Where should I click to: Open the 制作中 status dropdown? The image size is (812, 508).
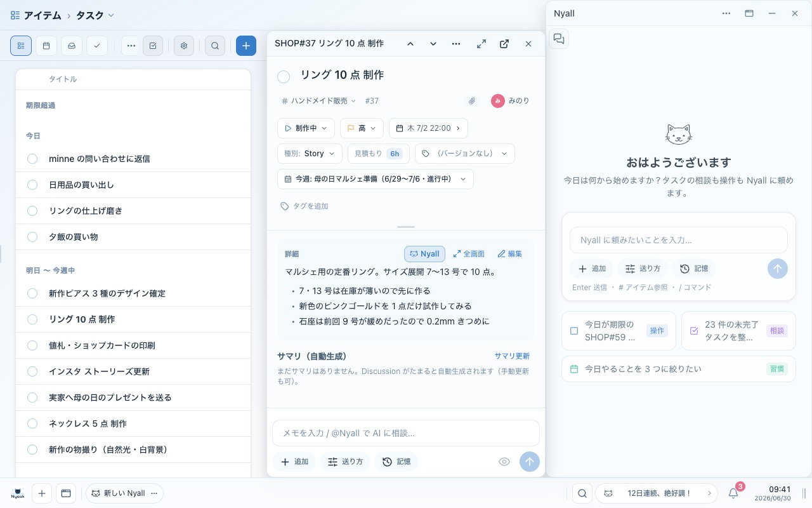pos(306,128)
